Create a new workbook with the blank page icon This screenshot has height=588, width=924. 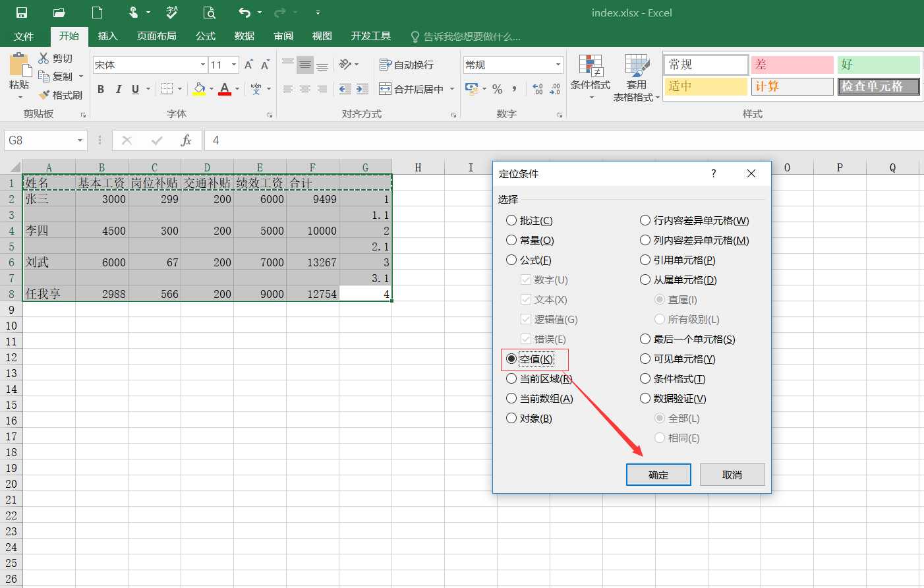click(97, 13)
